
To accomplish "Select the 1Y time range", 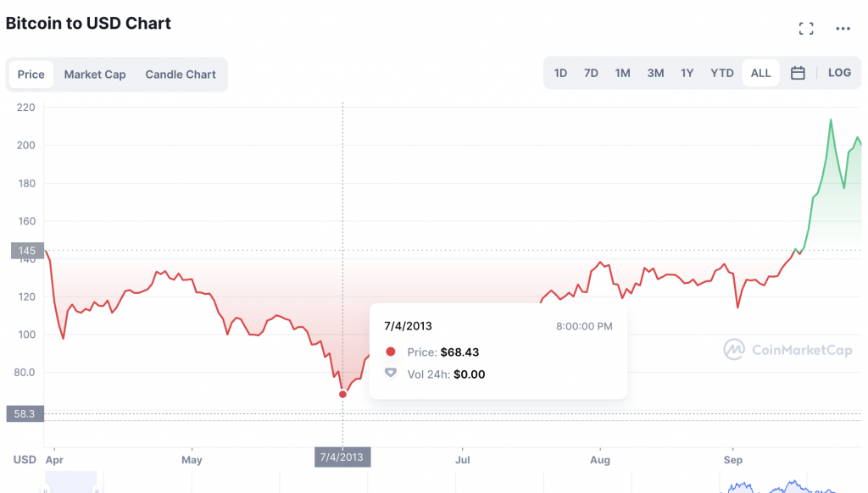I will click(687, 73).
